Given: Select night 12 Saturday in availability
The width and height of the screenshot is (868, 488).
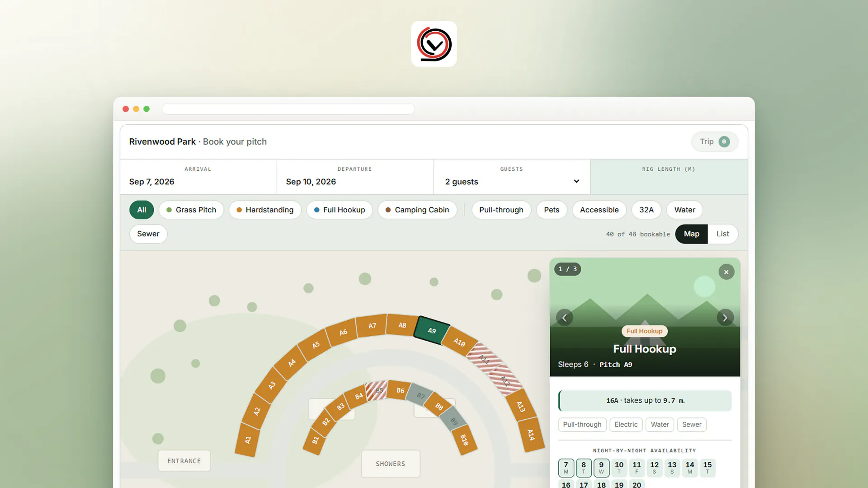Looking at the screenshot, I should [654, 468].
